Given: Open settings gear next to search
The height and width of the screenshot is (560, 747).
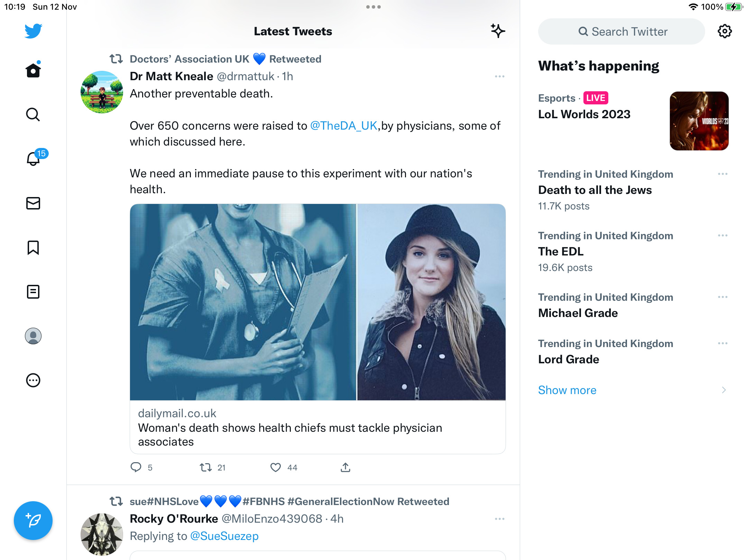Looking at the screenshot, I should pyautogui.click(x=725, y=31).
